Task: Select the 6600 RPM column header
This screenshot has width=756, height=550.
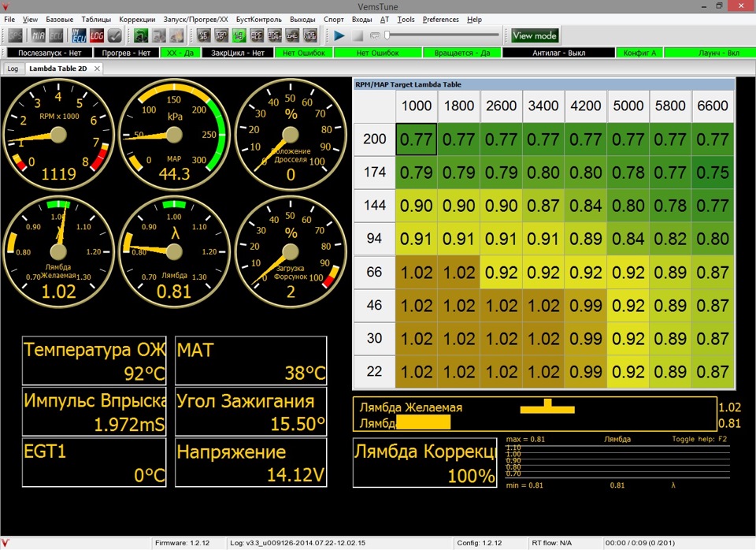Action: coord(713,106)
